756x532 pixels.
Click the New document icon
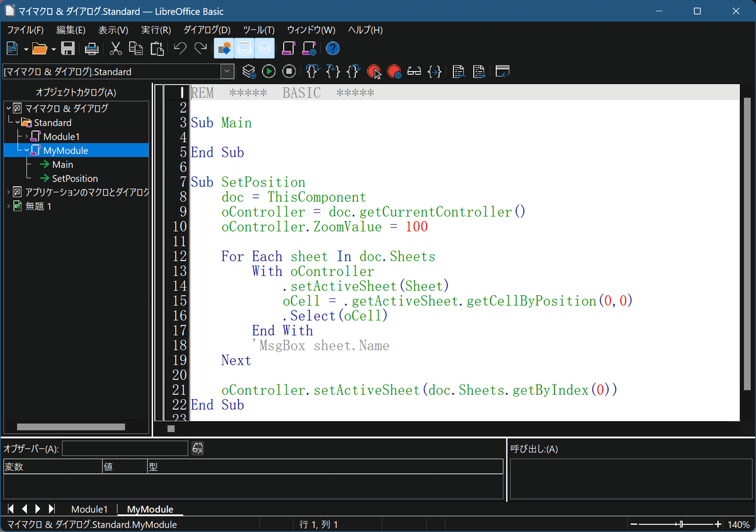pos(13,48)
